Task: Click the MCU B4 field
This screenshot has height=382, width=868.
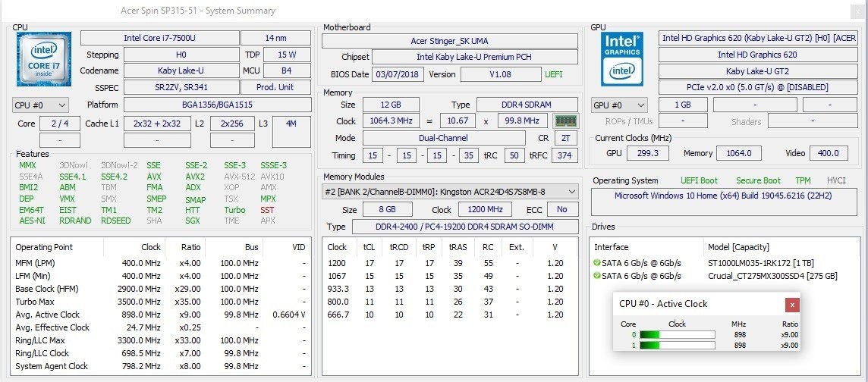Action: (x=287, y=70)
